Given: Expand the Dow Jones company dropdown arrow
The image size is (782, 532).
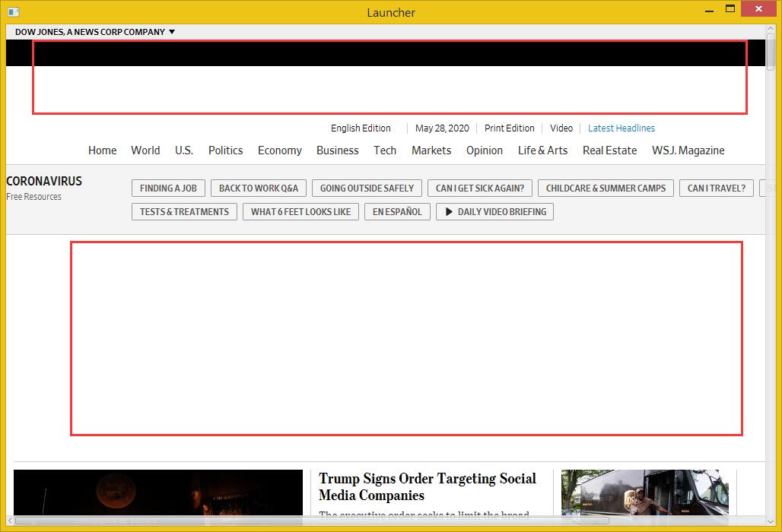Looking at the screenshot, I should click(172, 32).
